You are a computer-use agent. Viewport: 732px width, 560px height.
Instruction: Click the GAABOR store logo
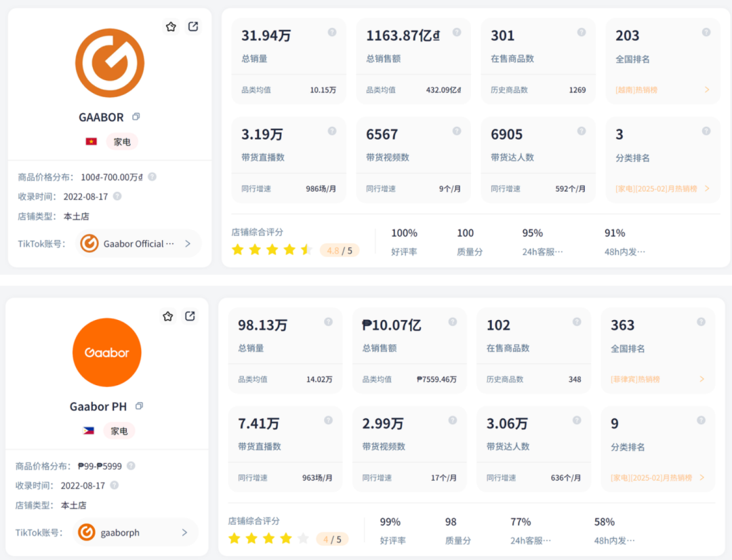point(110,63)
